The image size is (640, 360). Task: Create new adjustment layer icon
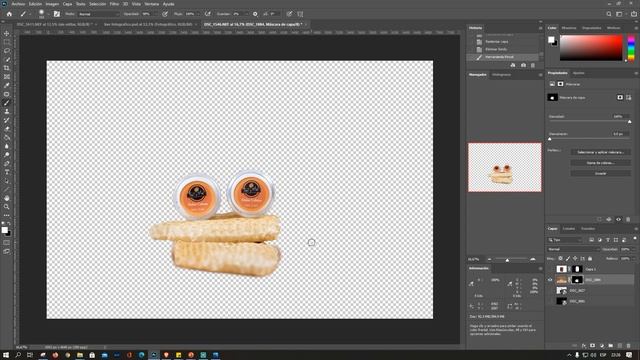602,346
